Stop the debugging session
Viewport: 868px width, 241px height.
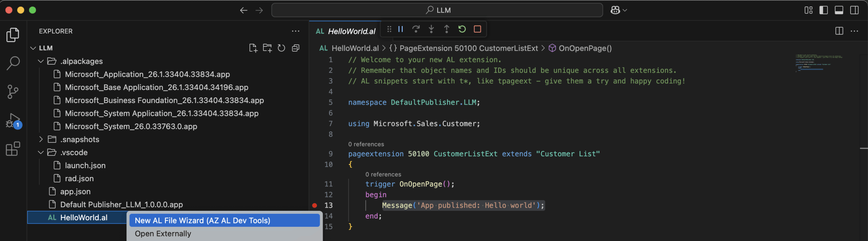477,29
